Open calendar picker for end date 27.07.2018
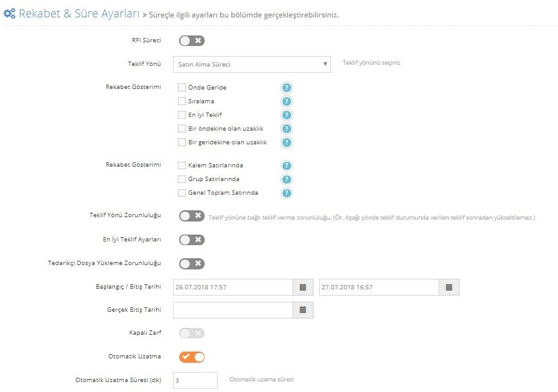 [449, 287]
